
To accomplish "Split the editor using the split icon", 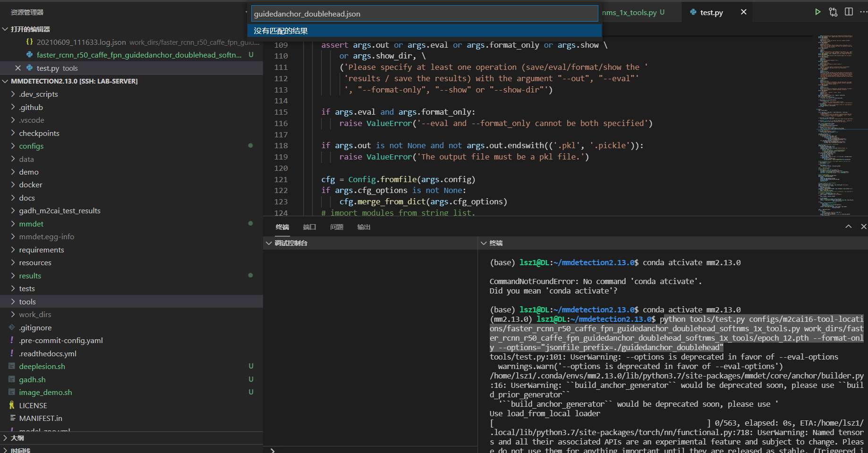I will [x=849, y=12].
